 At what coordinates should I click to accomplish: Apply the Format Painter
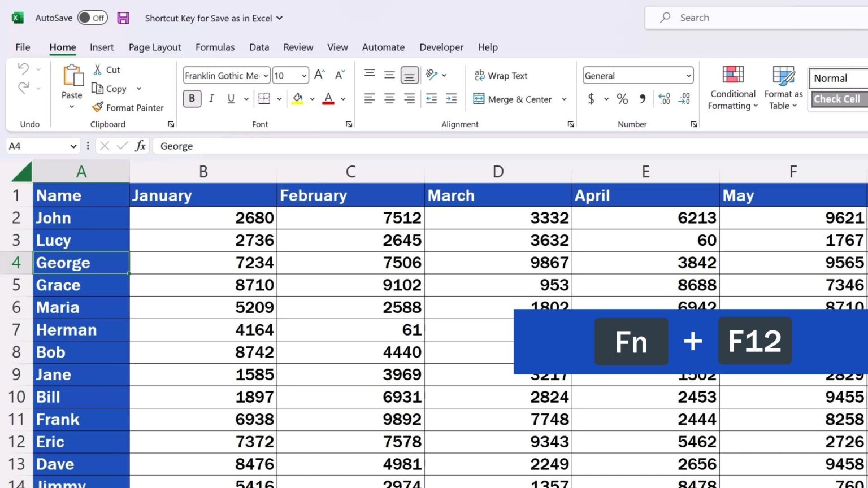pos(128,107)
